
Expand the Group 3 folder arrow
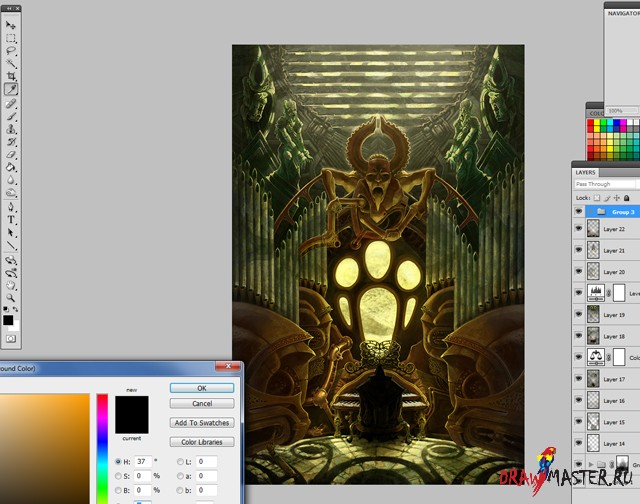590,211
